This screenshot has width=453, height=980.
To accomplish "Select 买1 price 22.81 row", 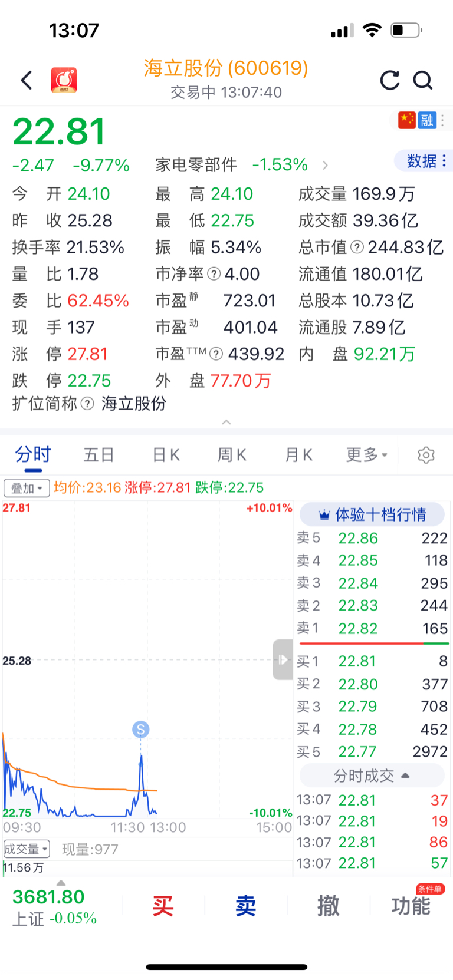I will (x=372, y=661).
